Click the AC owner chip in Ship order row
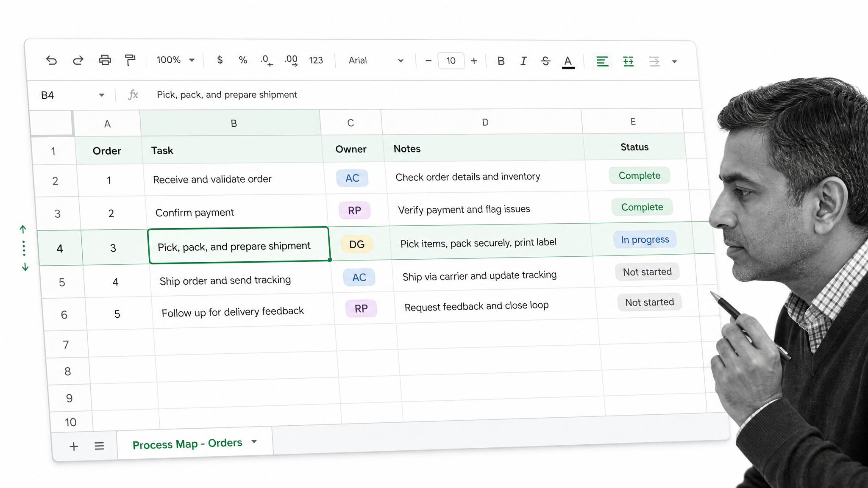 point(359,277)
